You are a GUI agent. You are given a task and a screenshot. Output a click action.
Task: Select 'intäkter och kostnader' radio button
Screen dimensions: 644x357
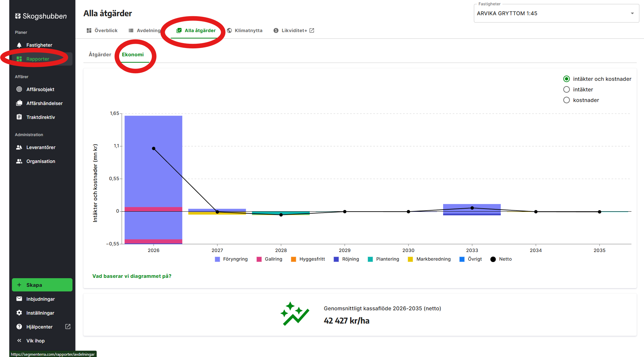567,79
